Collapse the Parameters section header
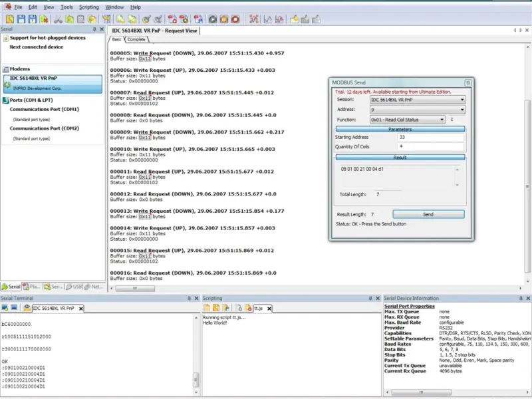Viewport: 532px width, 399px height. [400, 129]
